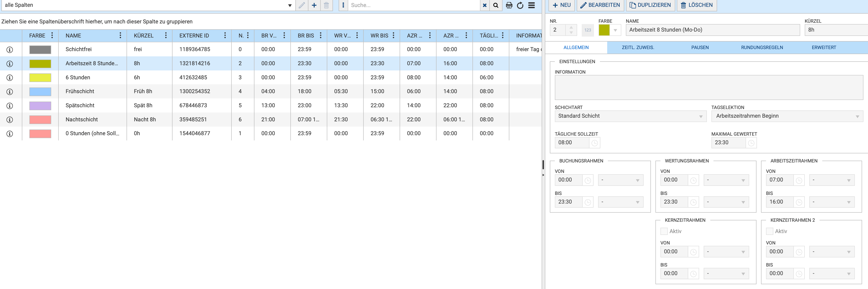Viewport: 868px width, 289px height.
Task: Open the NAME column options menu
Action: (x=120, y=35)
